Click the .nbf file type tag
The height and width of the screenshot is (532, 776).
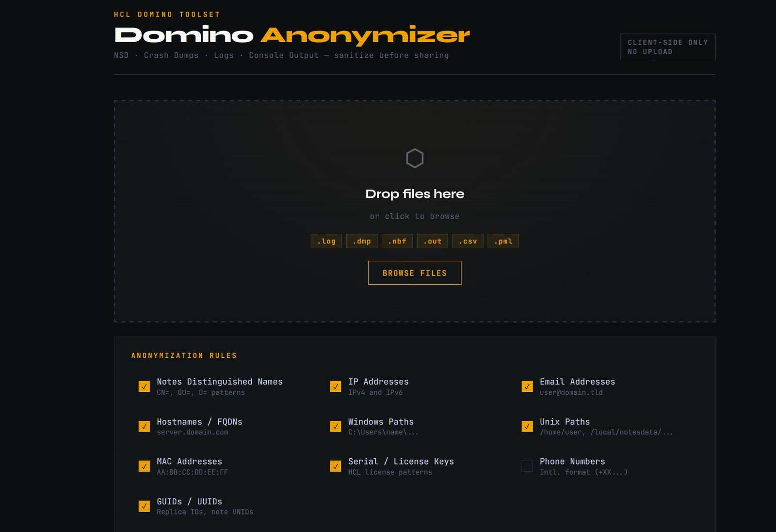(397, 241)
